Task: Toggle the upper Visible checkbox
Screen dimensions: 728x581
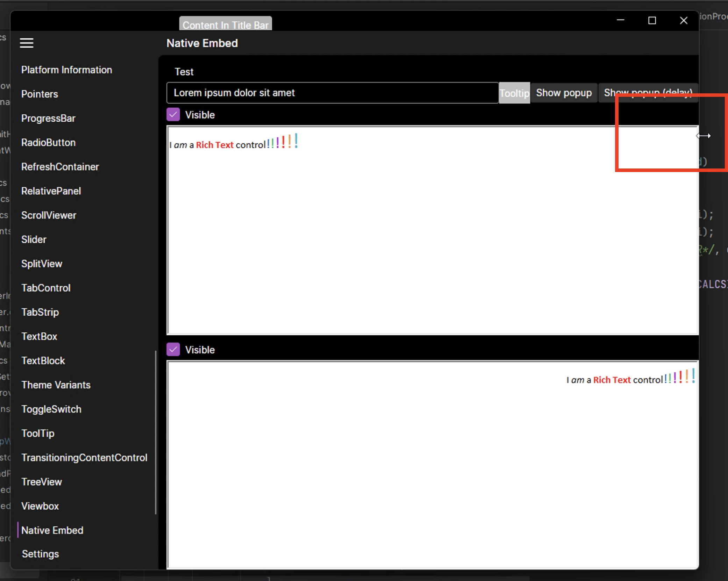Action: click(x=173, y=114)
